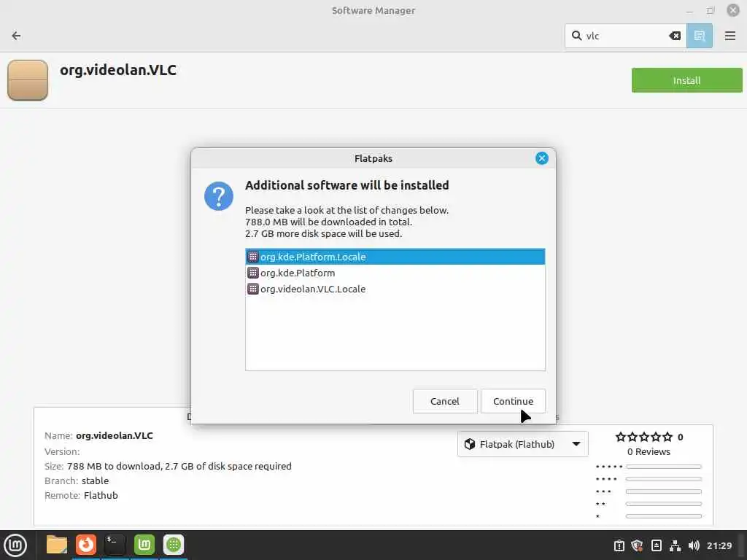Click the Remote: Flathub text
The image size is (747, 560).
click(x=81, y=495)
